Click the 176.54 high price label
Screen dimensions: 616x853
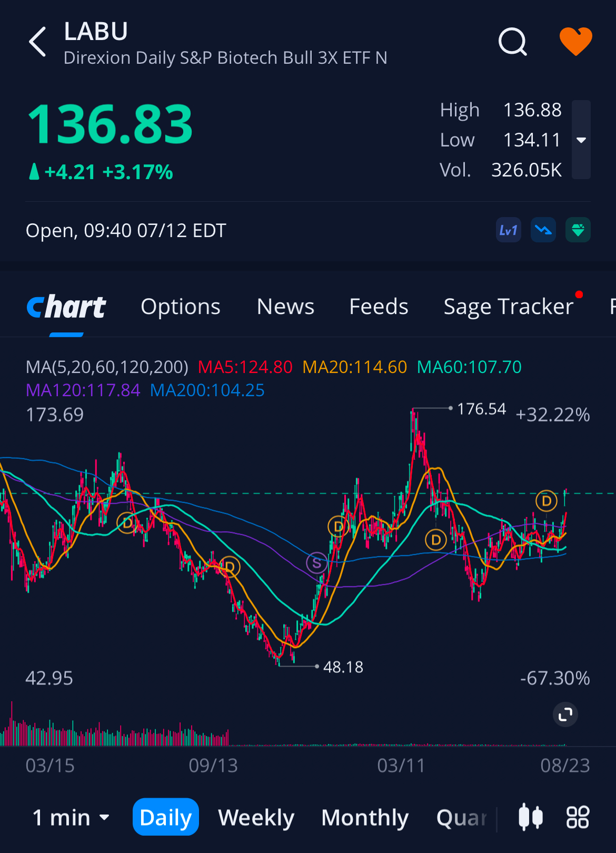tap(481, 409)
